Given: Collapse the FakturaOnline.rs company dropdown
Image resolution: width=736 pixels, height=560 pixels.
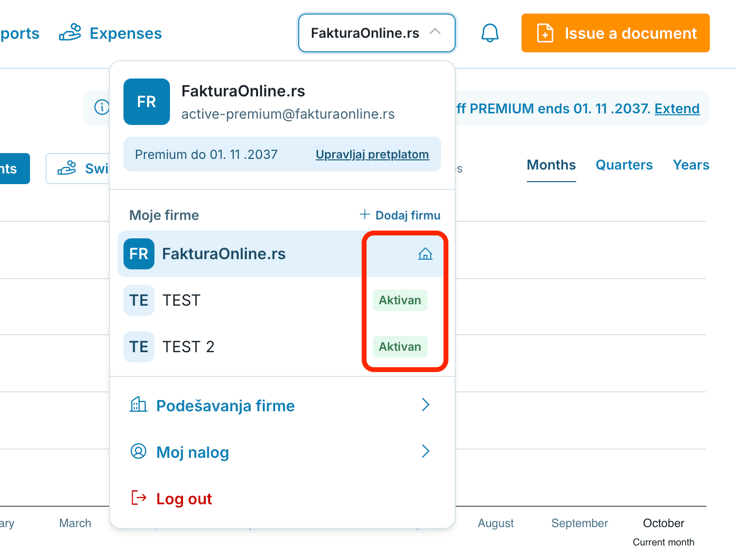Looking at the screenshot, I should [377, 33].
